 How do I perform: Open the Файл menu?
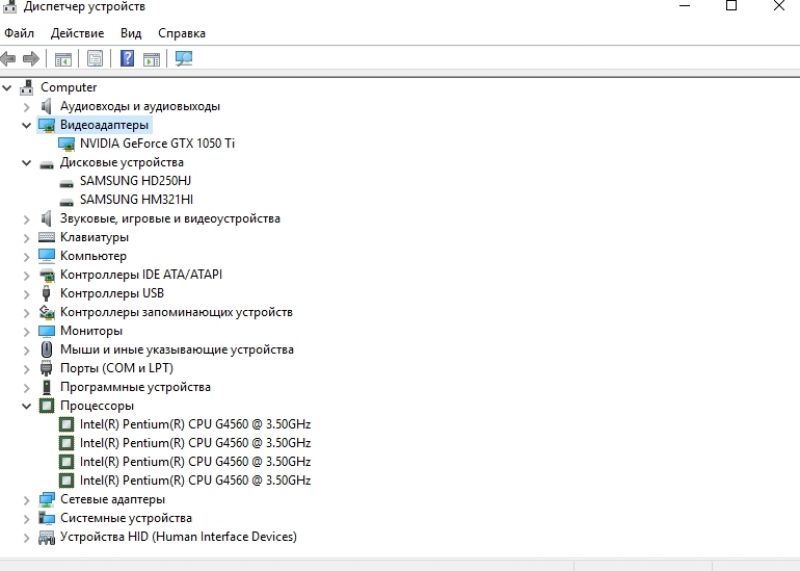click(19, 33)
